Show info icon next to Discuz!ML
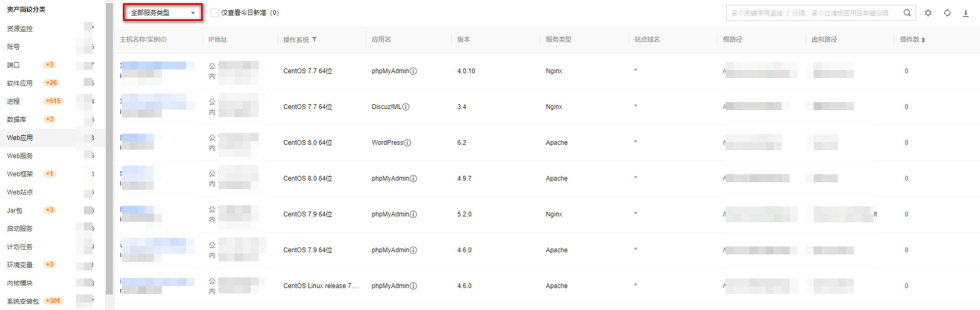This screenshot has height=310, width=980. coord(406,107)
